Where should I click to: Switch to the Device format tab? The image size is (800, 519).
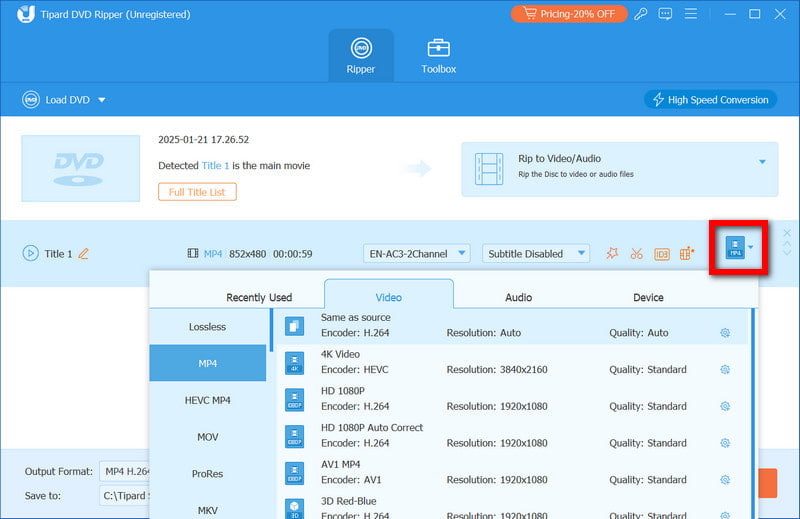[648, 297]
